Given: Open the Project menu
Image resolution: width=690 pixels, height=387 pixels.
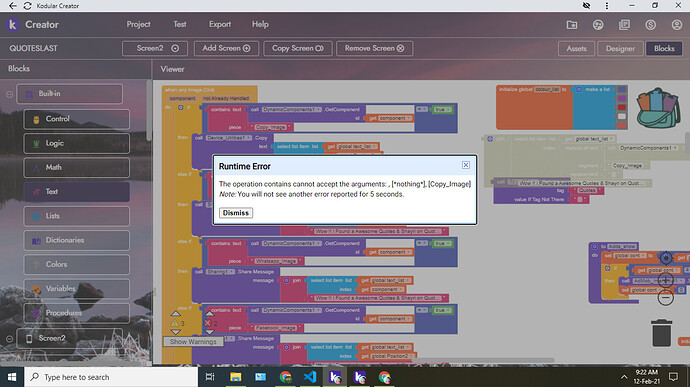Looking at the screenshot, I should (138, 24).
